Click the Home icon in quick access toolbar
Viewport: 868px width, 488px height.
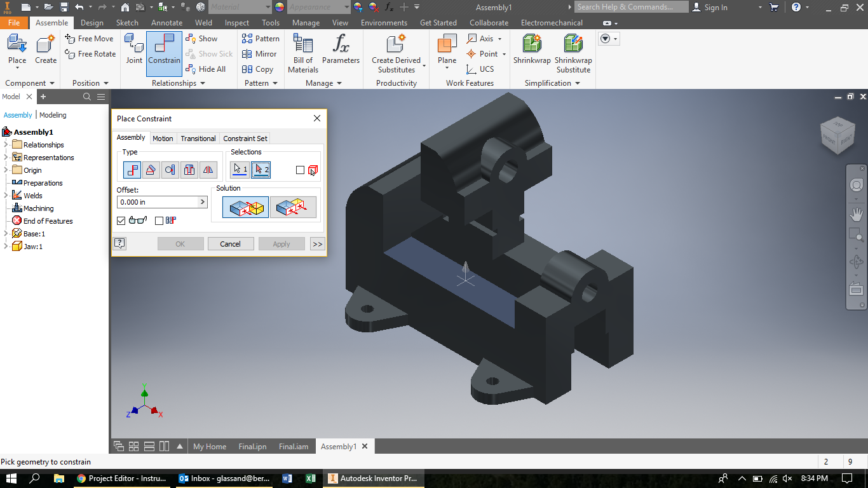click(125, 7)
